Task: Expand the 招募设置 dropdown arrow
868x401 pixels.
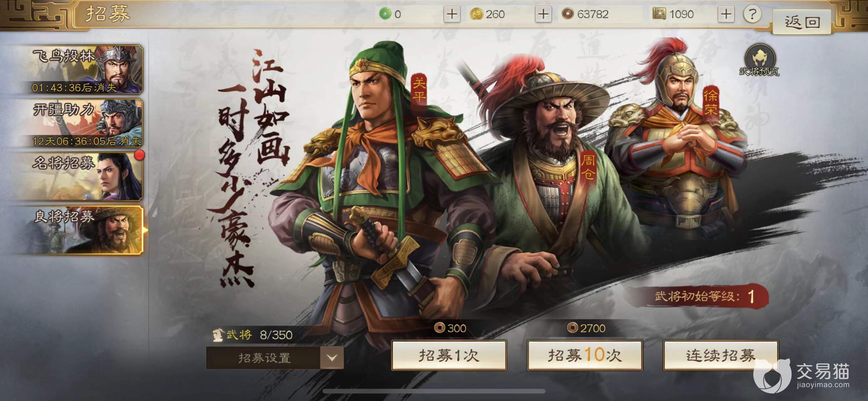Action: tap(332, 357)
